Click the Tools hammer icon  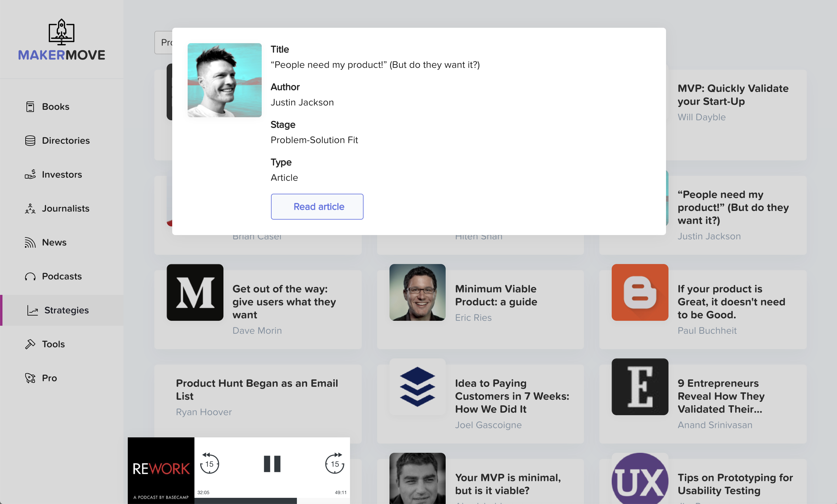click(x=30, y=344)
